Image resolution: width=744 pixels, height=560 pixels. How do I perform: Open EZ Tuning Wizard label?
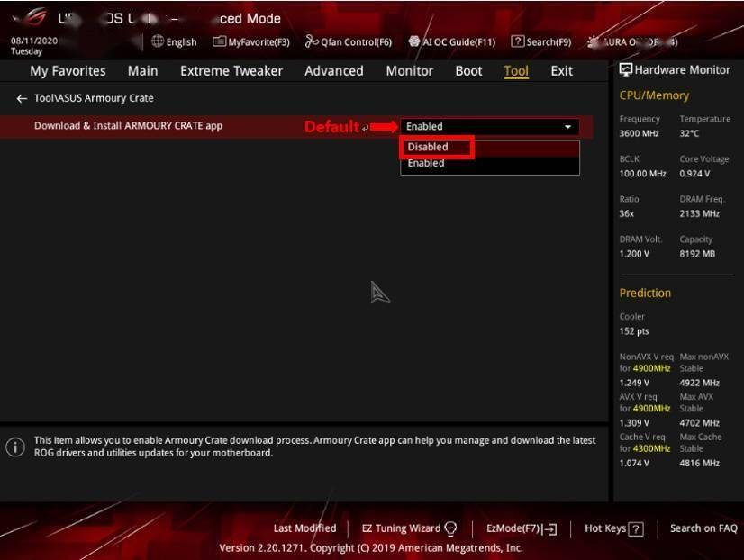click(x=402, y=528)
